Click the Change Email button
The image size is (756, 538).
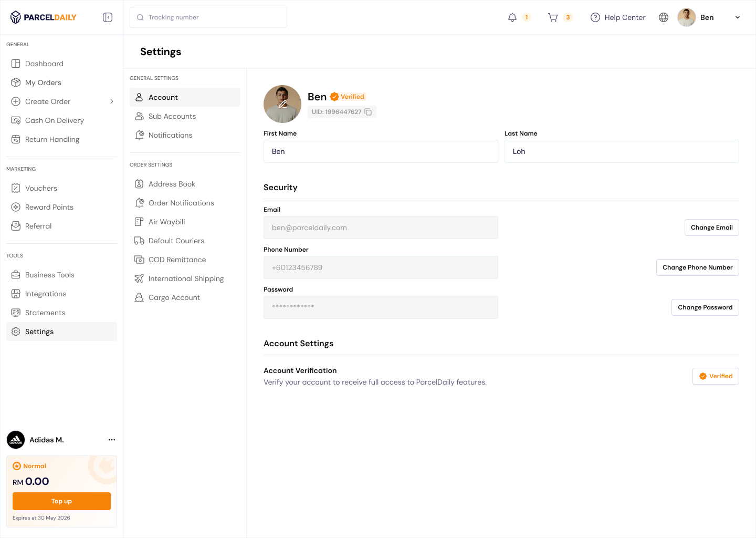pos(711,227)
